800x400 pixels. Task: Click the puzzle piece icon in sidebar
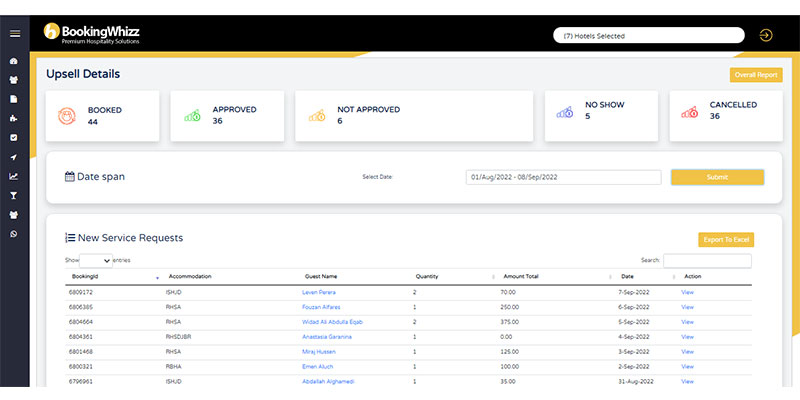pos(14,119)
